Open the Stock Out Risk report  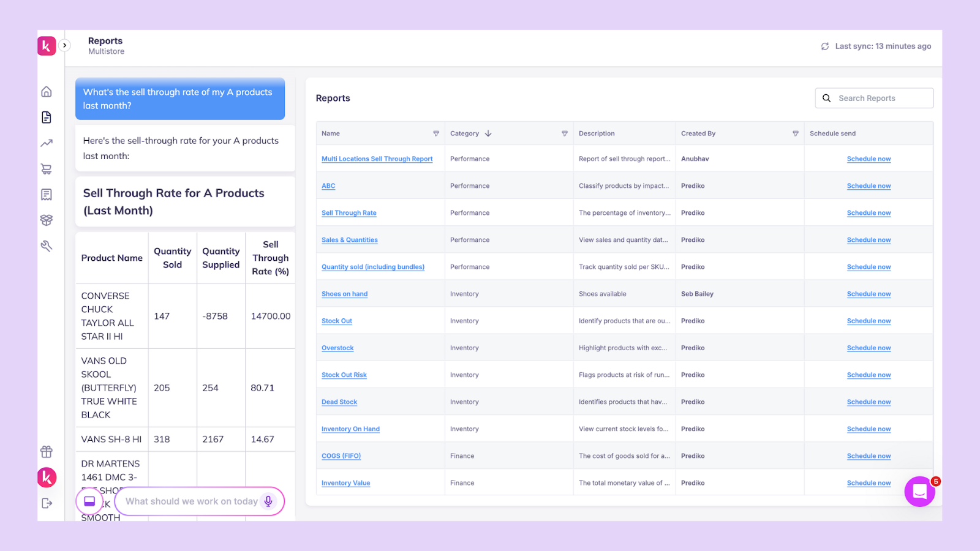pyautogui.click(x=344, y=375)
